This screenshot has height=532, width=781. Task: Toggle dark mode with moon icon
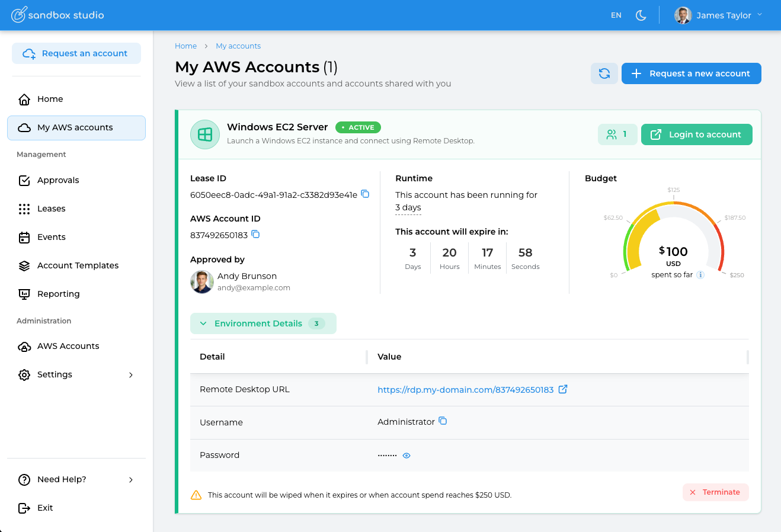pos(641,15)
